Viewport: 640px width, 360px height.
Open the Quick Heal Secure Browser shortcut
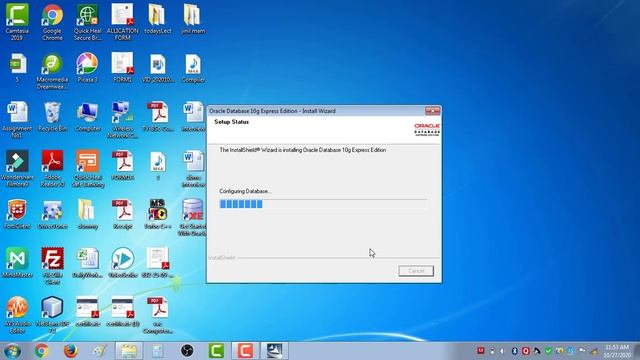(x=87, y=22)
